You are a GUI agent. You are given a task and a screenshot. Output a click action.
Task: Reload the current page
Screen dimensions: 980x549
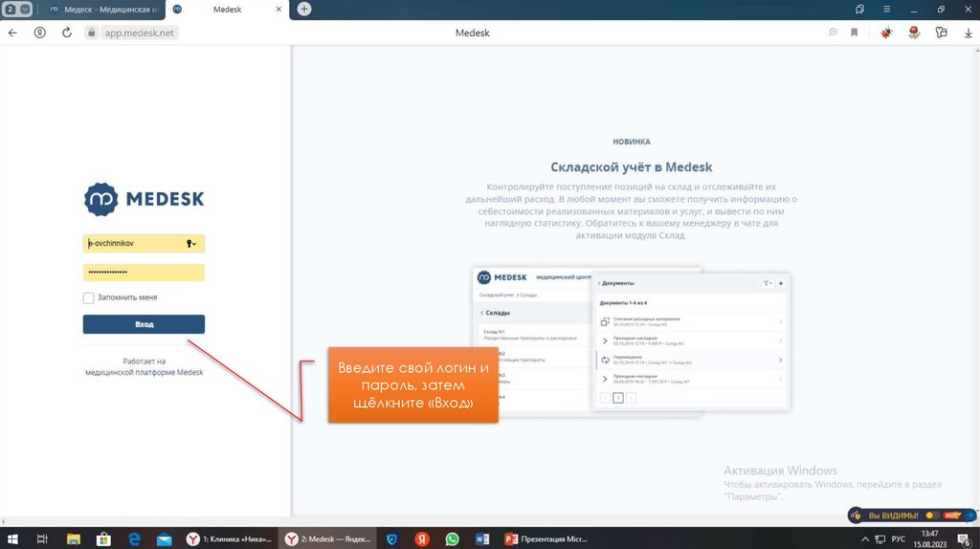(x=67, y=33)
